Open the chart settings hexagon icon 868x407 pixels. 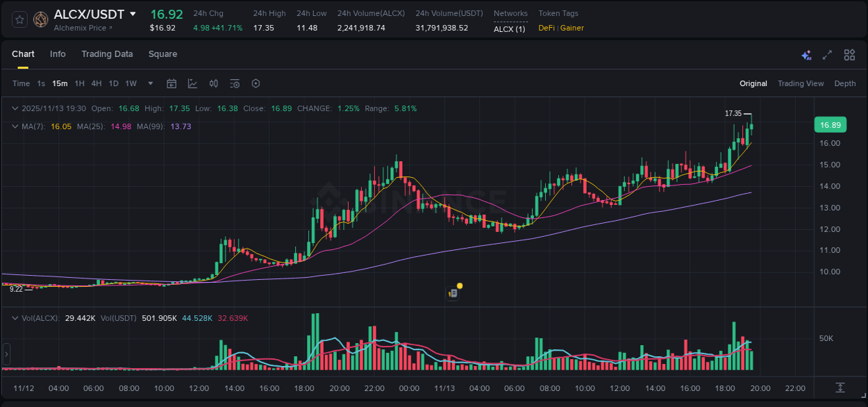point(256,83)
